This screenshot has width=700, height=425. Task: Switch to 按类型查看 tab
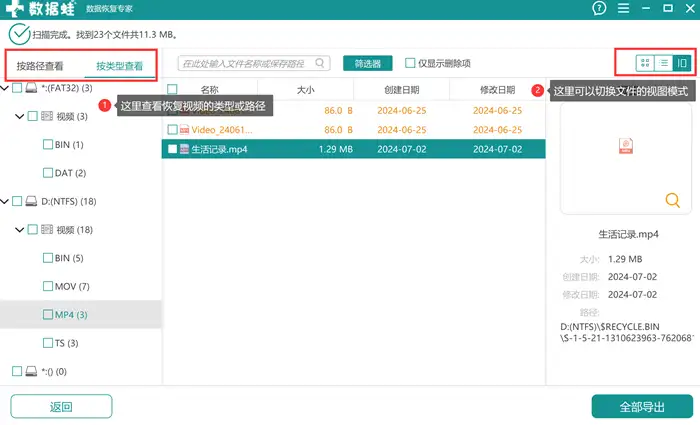click(x=119, y=66)
